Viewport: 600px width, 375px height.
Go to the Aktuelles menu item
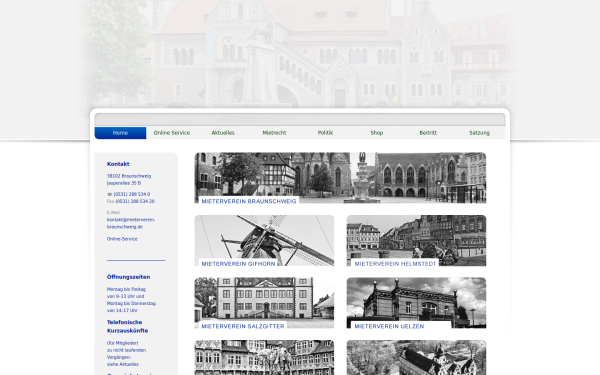tap(223, 133)
